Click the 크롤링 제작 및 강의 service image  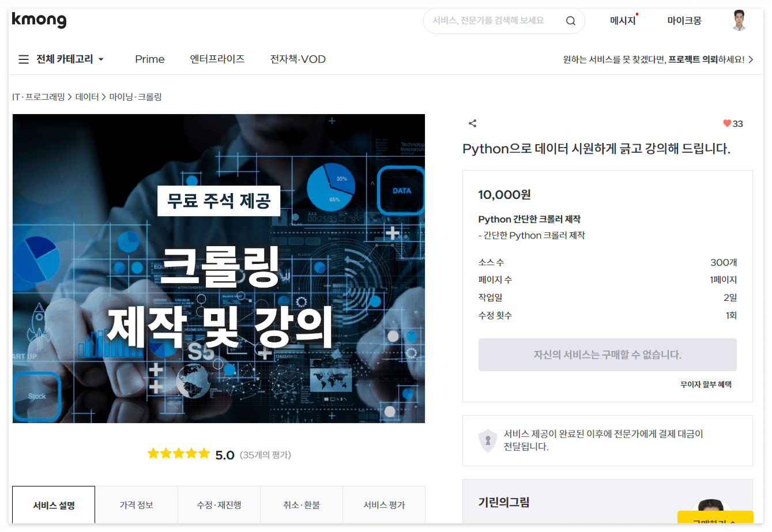(219, 269)
